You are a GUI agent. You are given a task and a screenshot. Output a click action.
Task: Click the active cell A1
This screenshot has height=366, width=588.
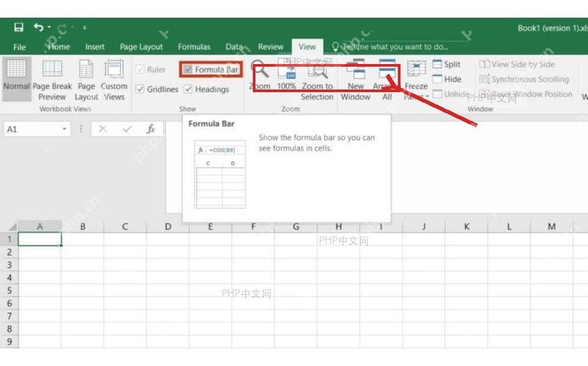pos(40,239)
